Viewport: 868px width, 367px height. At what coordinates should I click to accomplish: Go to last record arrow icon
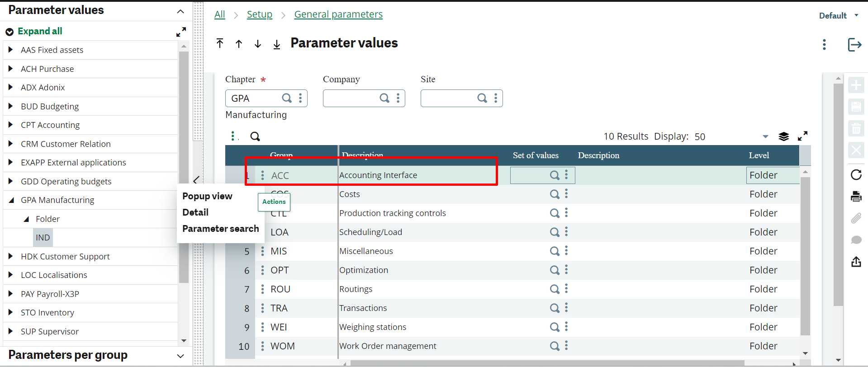277,44
